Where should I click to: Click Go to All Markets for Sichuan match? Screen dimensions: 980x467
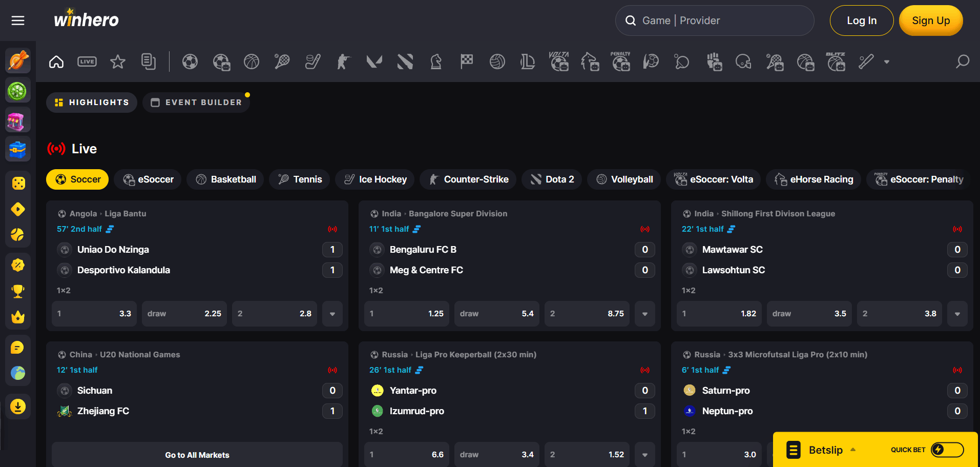197,455
